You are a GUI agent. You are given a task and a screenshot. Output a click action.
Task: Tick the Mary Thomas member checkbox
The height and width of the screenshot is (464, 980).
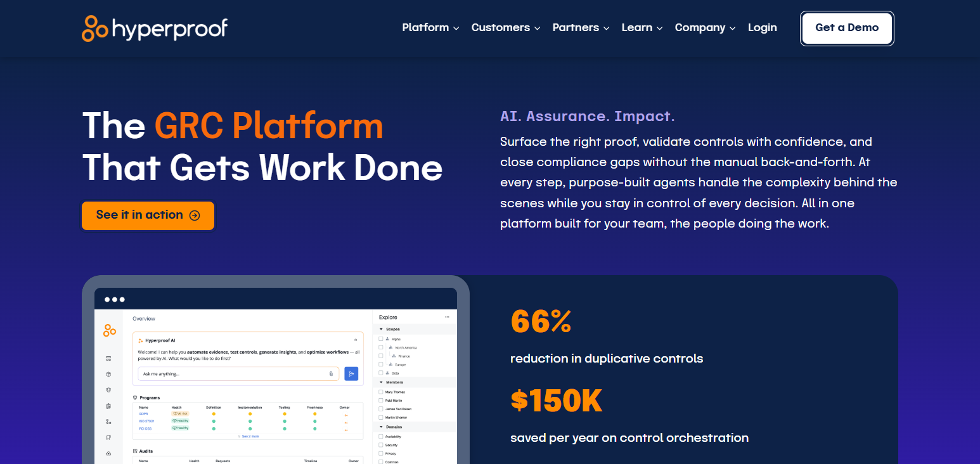381,392
